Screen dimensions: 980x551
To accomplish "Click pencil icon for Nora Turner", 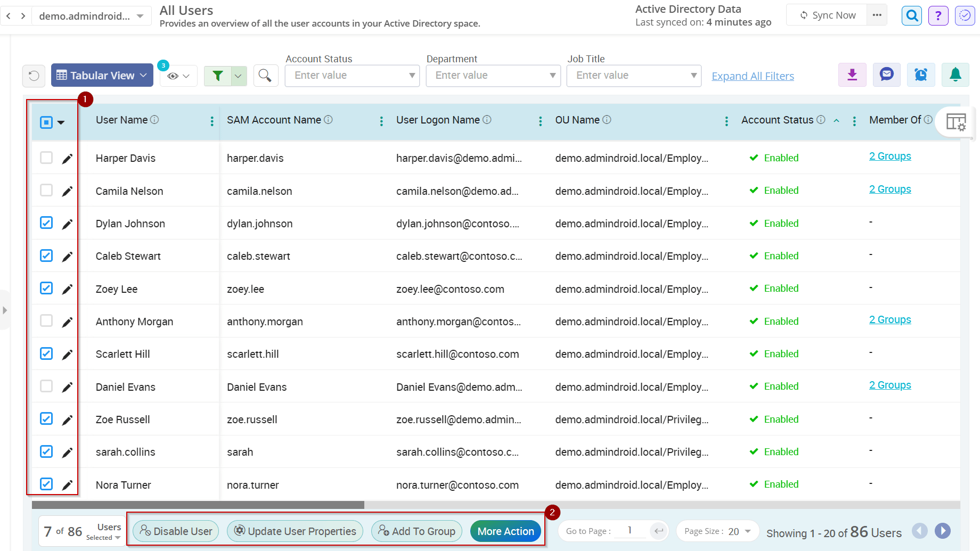I will (x=67, y=485).
